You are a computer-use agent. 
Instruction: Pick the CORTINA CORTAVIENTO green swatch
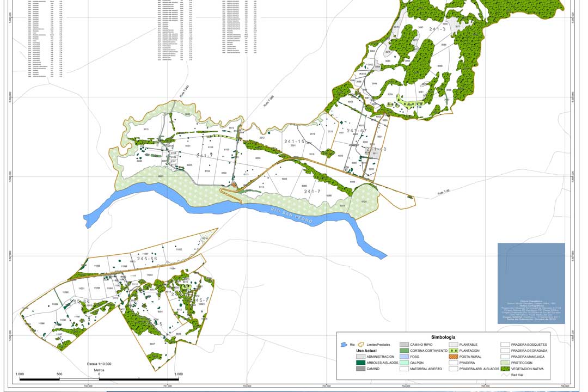click(x=404, y=351)
